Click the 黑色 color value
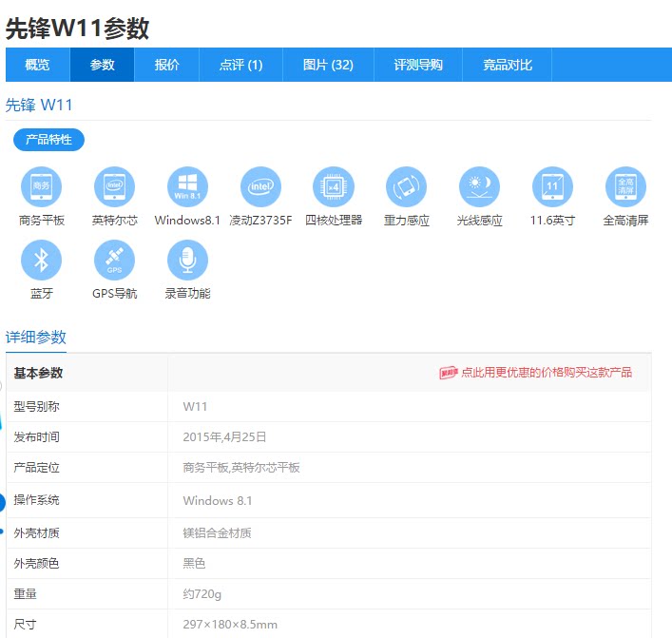 194,564
